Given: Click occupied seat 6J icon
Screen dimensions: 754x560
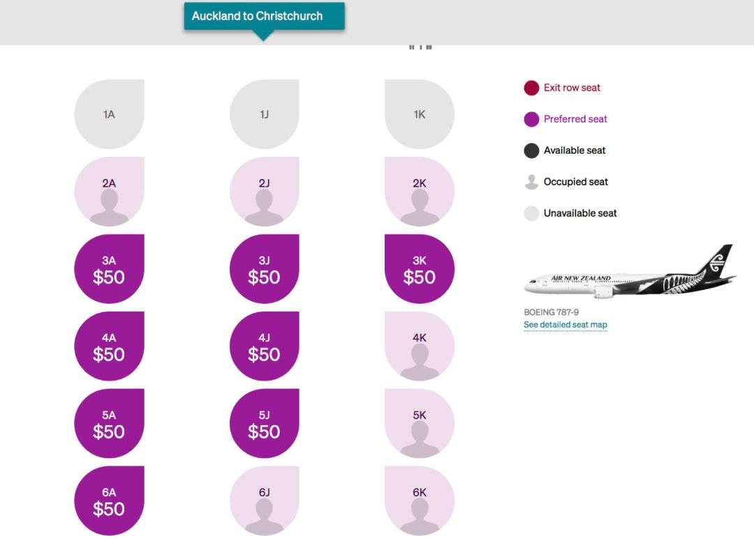Looking at the screenshot, I should [x=265, y=501].
